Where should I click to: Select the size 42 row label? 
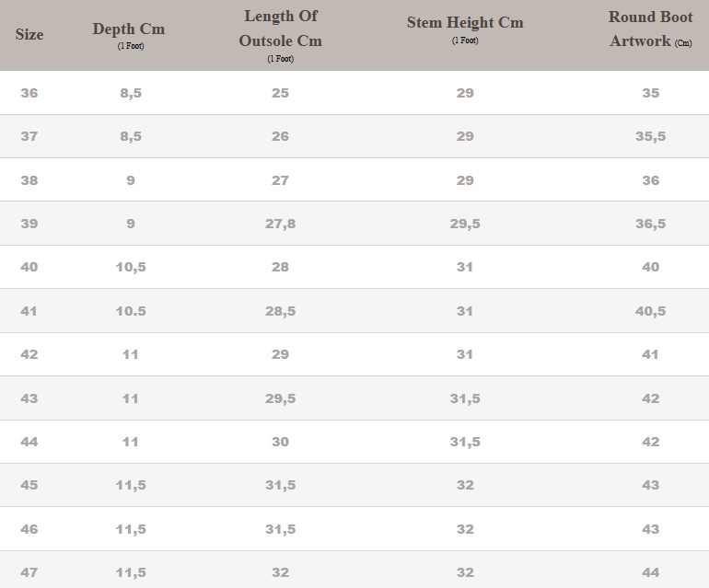click(x=29, y=354)
